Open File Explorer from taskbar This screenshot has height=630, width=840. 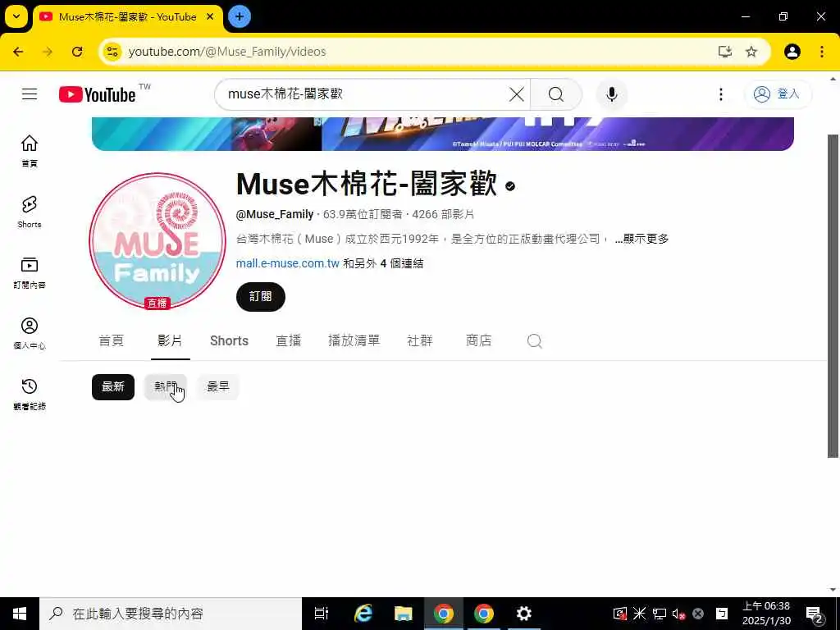pyautogui.click(x=404, y=614)
